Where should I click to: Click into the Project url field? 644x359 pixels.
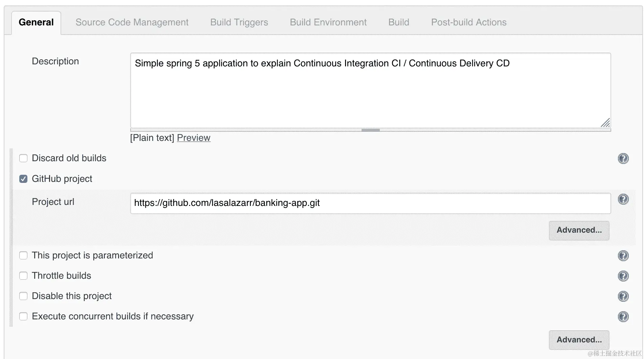click(370, 203)
